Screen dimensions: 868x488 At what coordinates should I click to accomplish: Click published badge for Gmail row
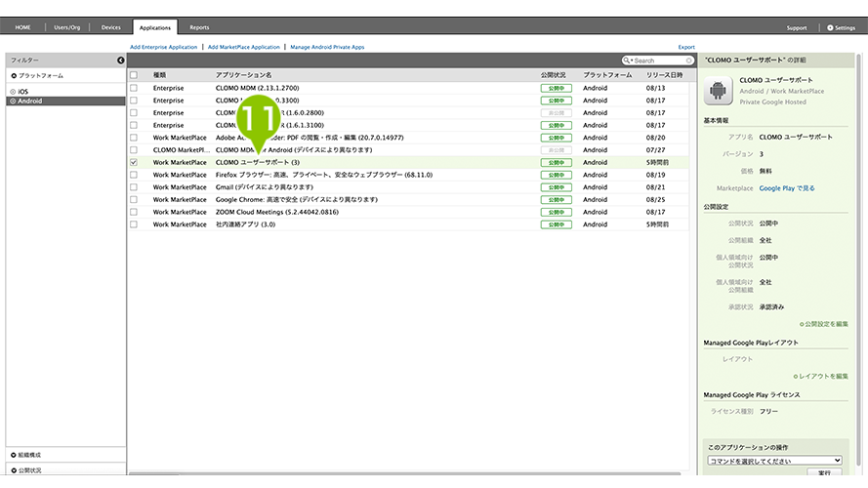pyautogui.click(x=556, y=187)
